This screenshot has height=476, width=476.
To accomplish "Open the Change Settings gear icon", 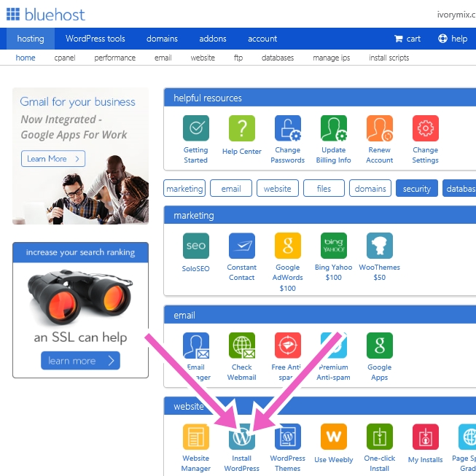I will (x=425, y=128).
